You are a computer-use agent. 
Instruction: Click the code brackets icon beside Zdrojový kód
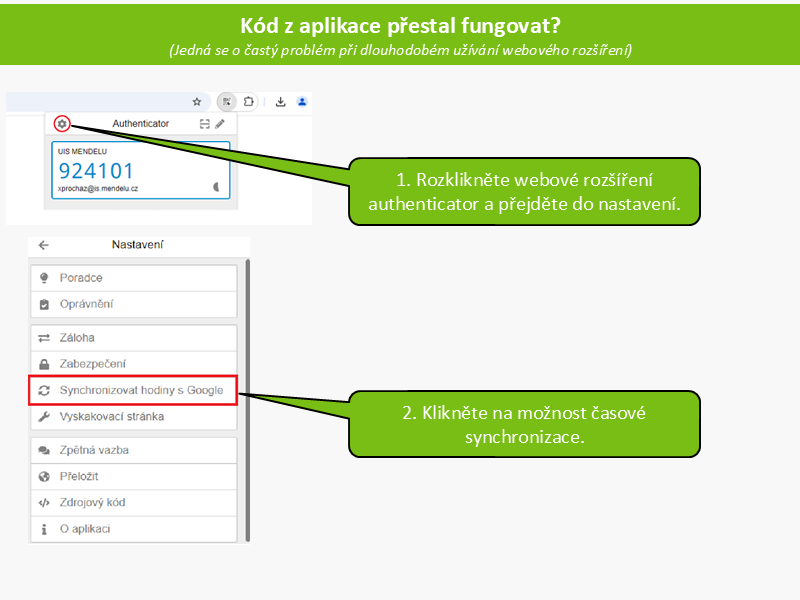point(44,503)
